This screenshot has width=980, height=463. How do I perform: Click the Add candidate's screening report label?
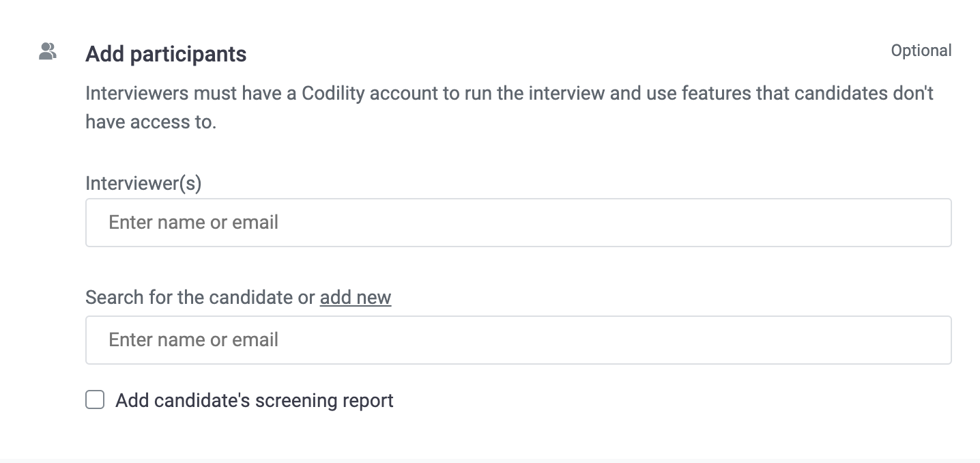pos(255,400)
